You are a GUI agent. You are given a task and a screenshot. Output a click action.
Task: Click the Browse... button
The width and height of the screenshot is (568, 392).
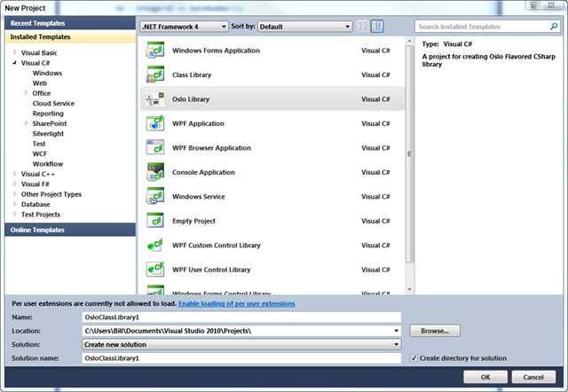pyautogui.click(x=435, y=331)
